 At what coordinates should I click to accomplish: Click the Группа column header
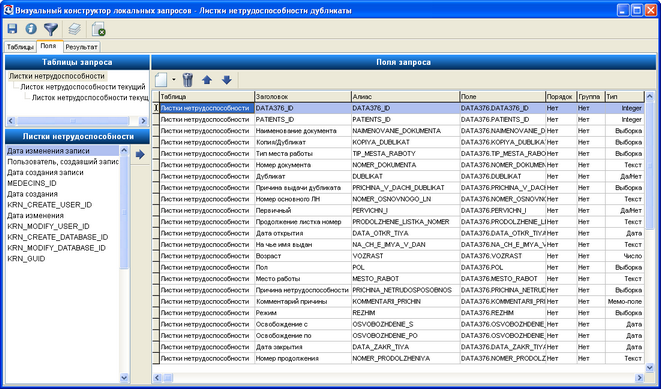[x=591, y=97]
